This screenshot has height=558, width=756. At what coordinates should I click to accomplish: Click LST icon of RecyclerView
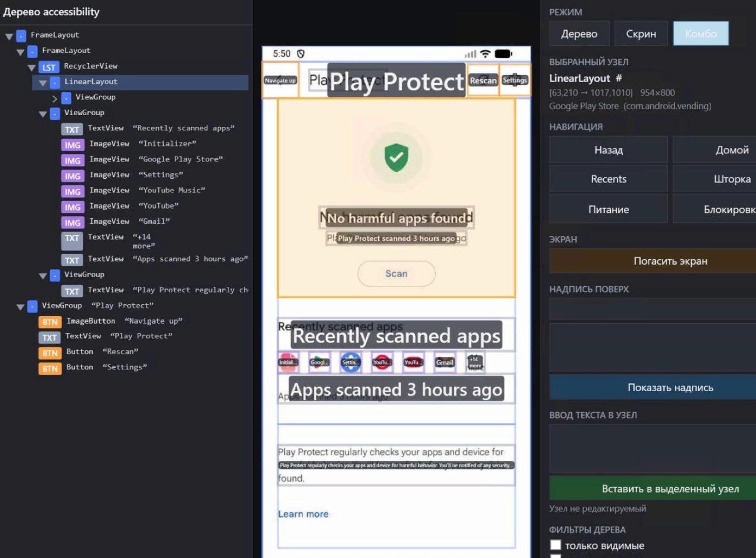click(x=49, y=67)
